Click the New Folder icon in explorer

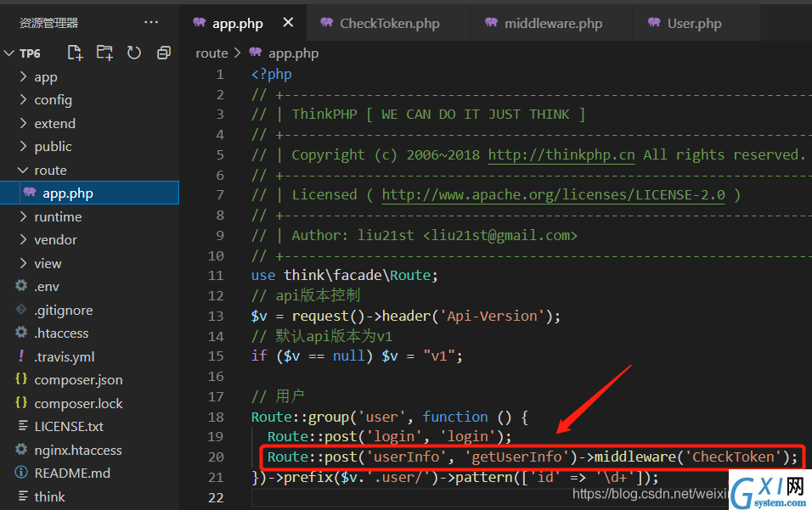point(104,53)
